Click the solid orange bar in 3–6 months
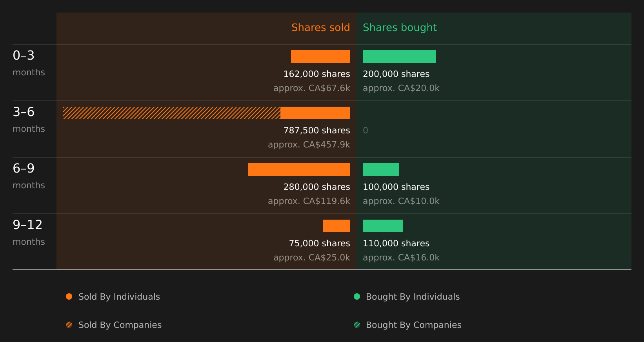The height and width of the screenshot is (342, 644). pos(315,113)
